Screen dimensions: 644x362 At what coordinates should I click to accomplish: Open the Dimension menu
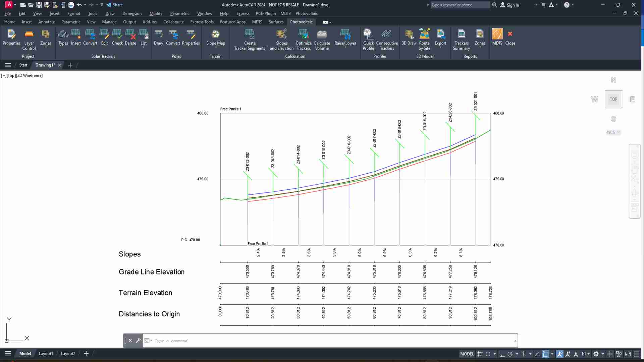(x=132, y=13)
